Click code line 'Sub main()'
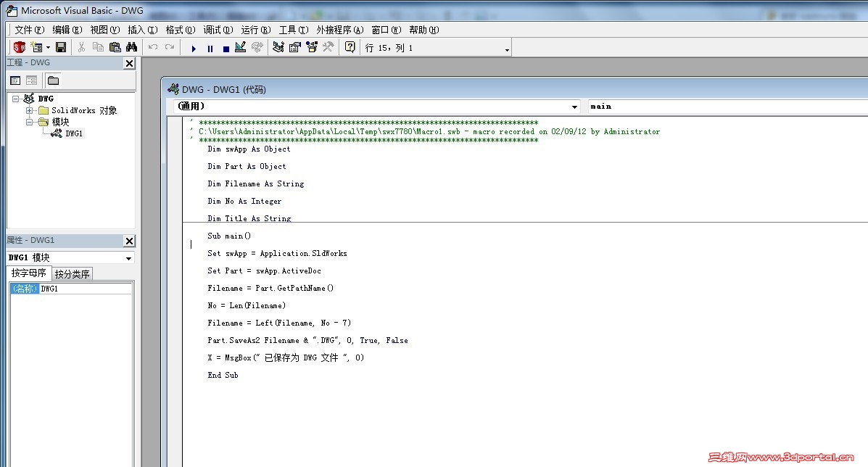Viewport: 868px width, 467px height. pos(229,236)
